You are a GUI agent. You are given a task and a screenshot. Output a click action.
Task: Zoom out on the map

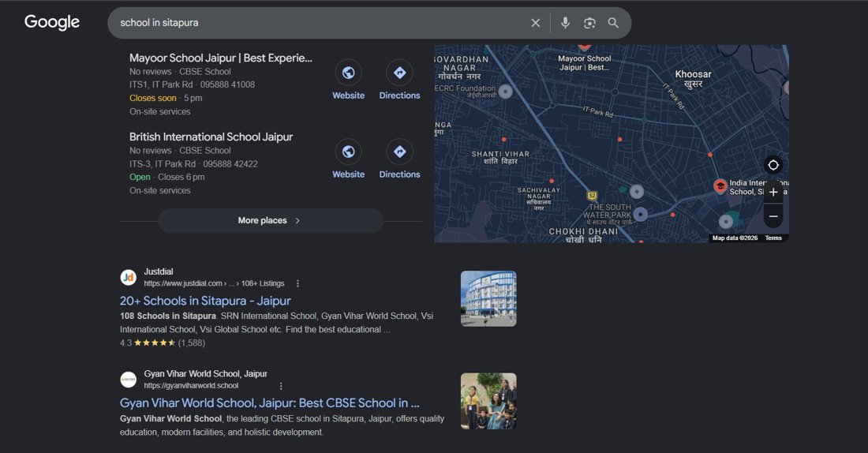773,216
